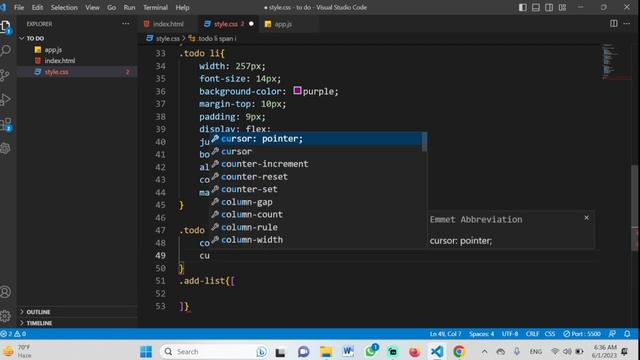Click the Windows Start button
Image resolution: width=640 pixels, height=360 pixels.
click(x=146, y=351)
